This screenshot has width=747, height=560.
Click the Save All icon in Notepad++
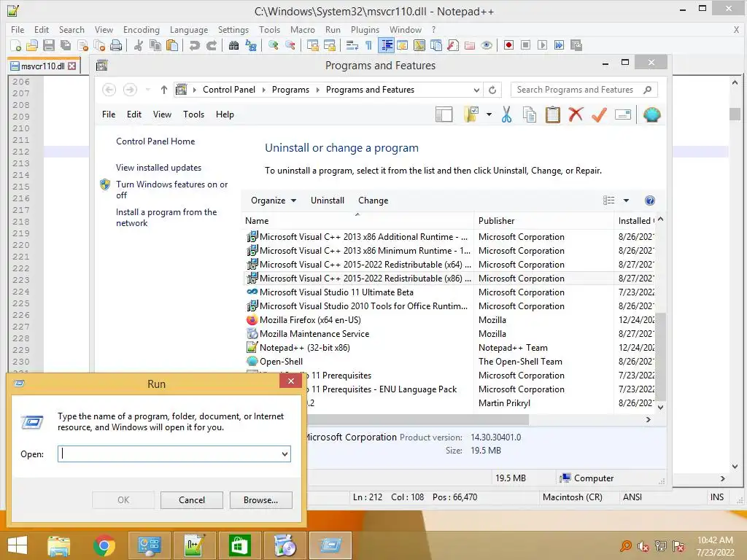tap(65, 45)
